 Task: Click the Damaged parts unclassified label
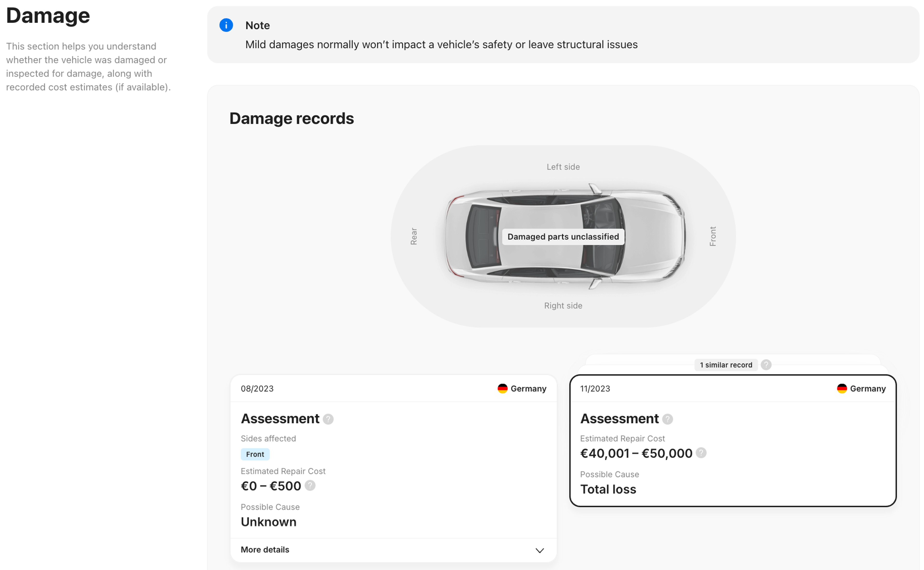563,237
